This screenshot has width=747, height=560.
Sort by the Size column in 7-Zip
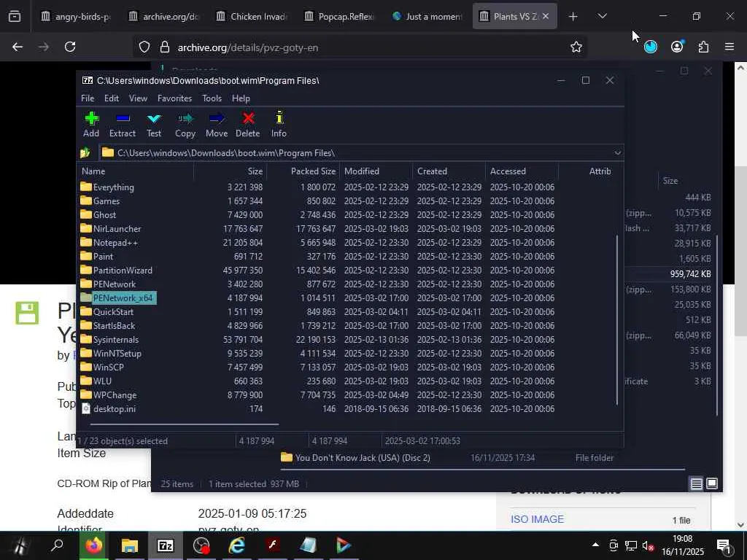click(231, 171)
